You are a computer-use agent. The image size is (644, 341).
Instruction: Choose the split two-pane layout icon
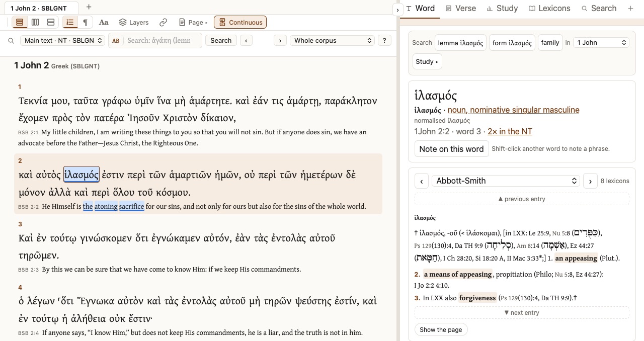(x=51, y=22)
